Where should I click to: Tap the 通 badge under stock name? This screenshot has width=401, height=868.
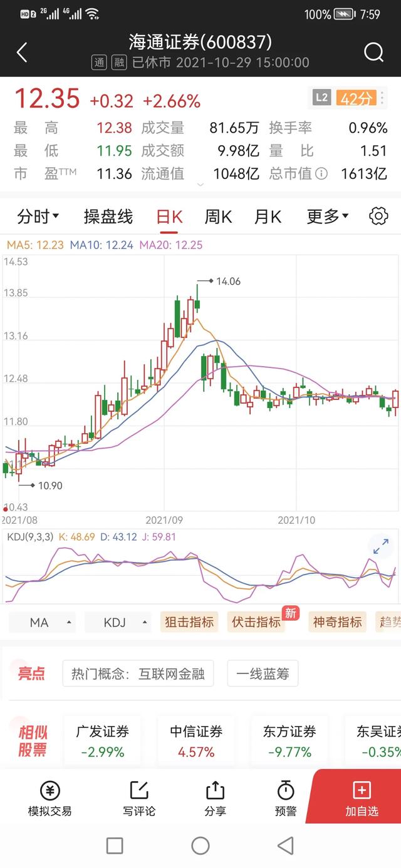pyautogui.click(x=100, y=62)
